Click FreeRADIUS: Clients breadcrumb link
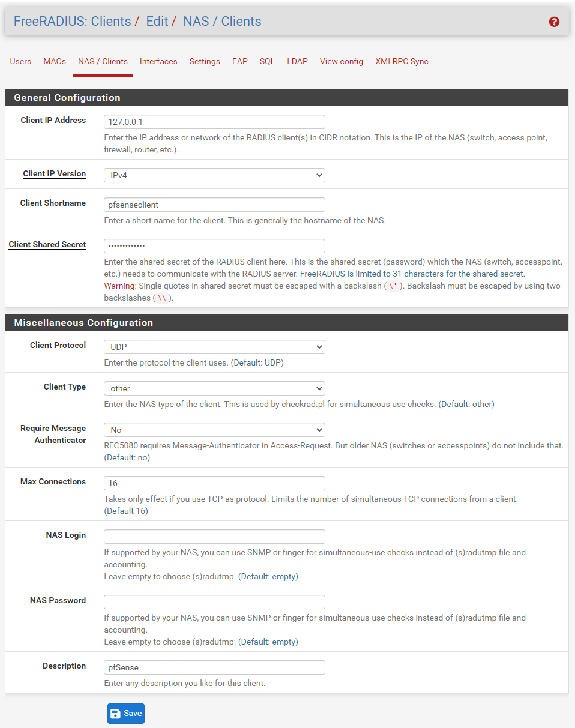This screenshot has width=575, height=728. pos(72,22)
